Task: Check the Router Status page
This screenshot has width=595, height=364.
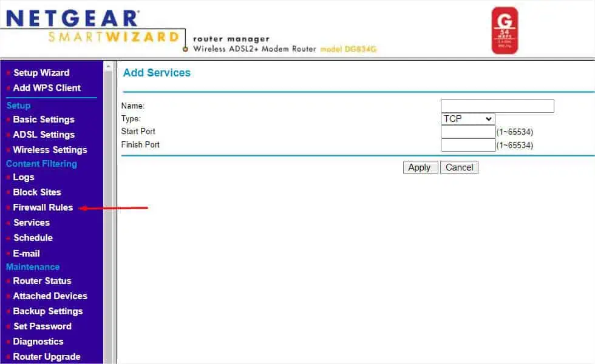Action: (x=41, y=281)
